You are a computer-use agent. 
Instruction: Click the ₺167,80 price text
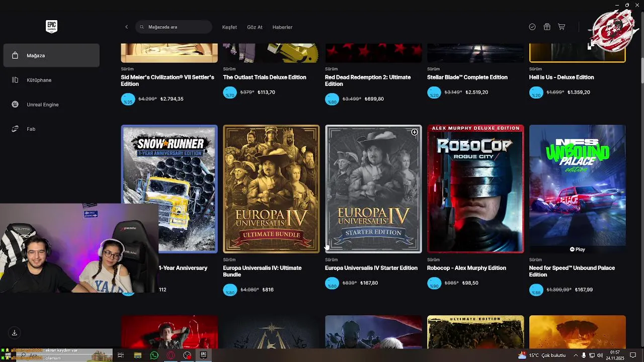click(x=369, y=283)
